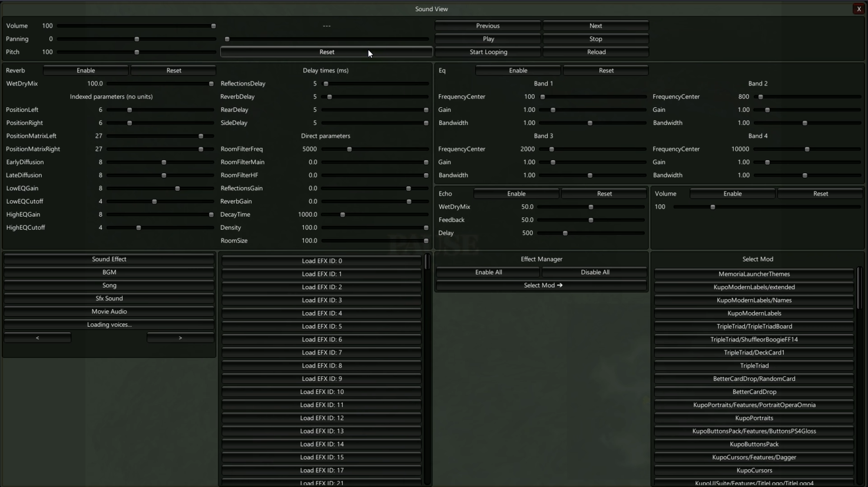The image size is (868, 487).
Task: Click the Loading voices... entry
Action: tap(109, 324)
